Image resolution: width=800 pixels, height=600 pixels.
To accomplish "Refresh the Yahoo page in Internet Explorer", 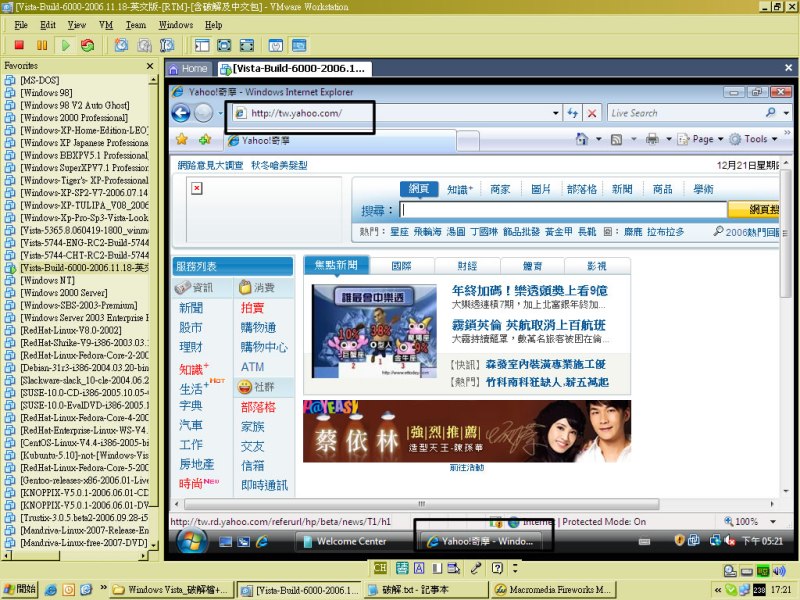I will [x=572, y=113].
